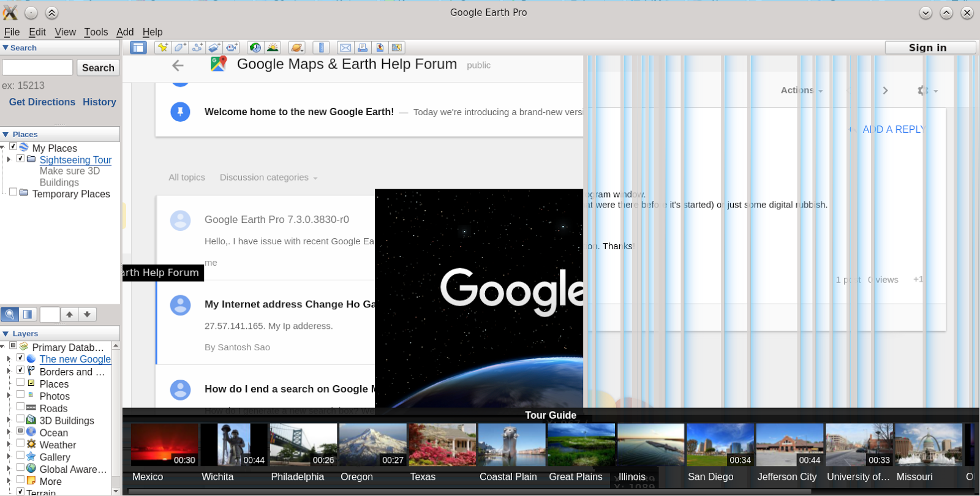Screen dimensions: 980x496
Task: Toggle the sidebar visibility toolbar button
Action: [138, 48]
